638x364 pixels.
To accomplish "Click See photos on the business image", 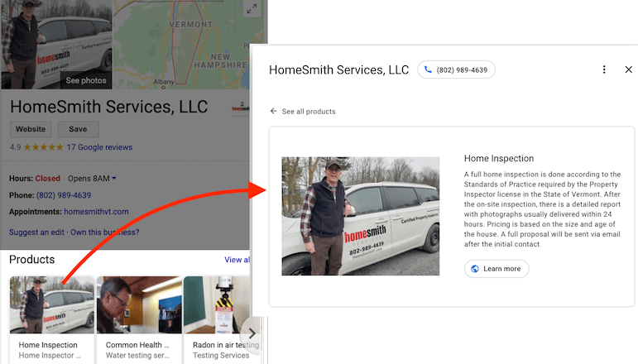I will click(x=86, y=80).
